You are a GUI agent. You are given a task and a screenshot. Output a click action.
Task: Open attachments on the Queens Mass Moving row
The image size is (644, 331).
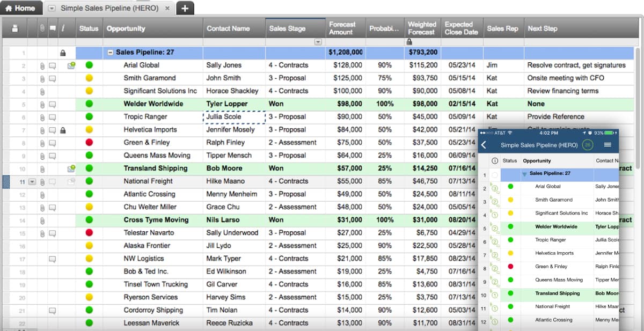coord(42,156)
